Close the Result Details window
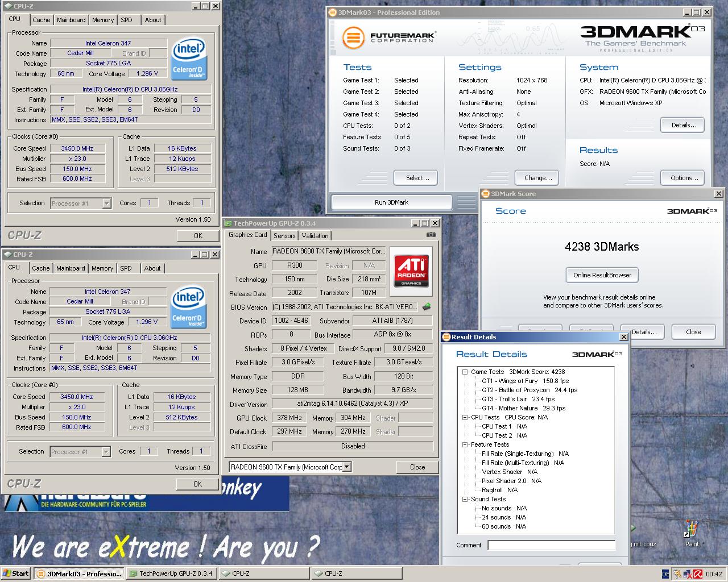This screenshot has width=728, height=582. tap(623, 337)
